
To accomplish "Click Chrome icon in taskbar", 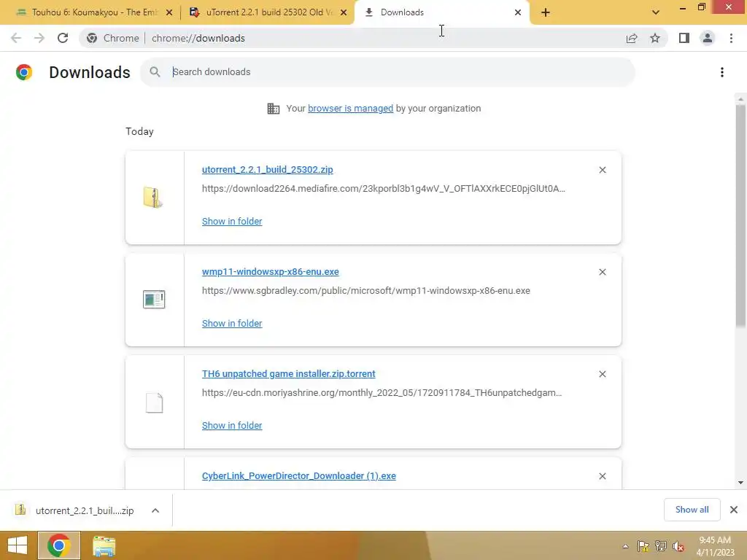I will coord(59,545).
